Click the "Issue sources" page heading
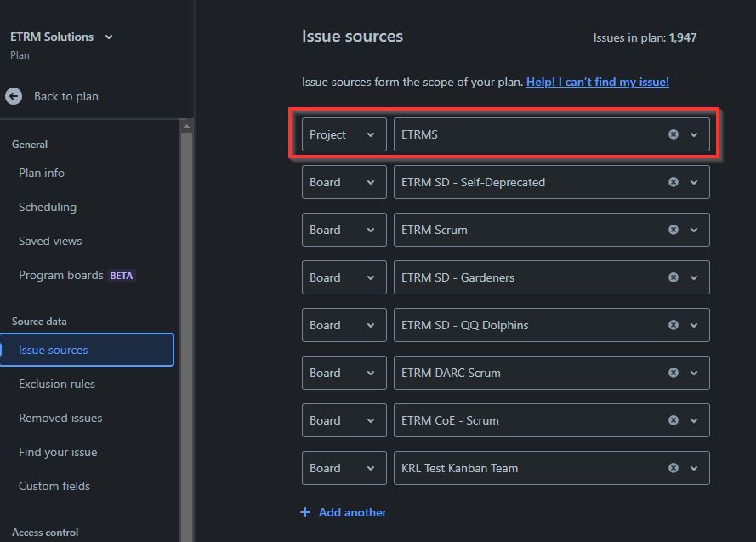This screenshot has height=542, width=756. click(352, 37)
